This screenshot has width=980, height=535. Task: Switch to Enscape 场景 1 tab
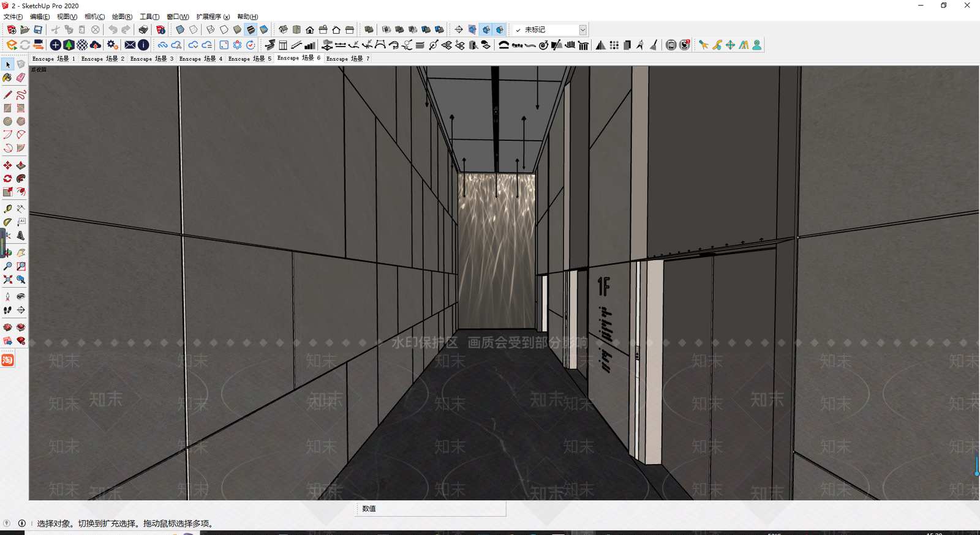(54, 59)
